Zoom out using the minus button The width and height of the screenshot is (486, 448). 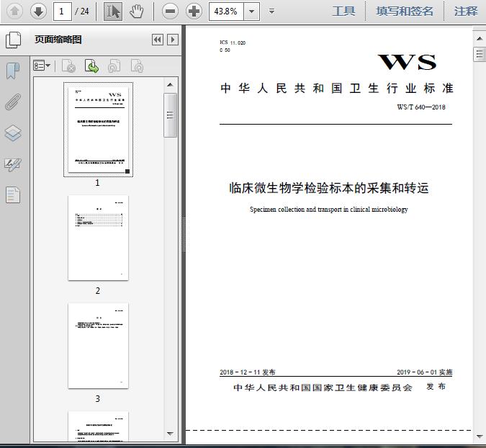(x=170, y=12)
